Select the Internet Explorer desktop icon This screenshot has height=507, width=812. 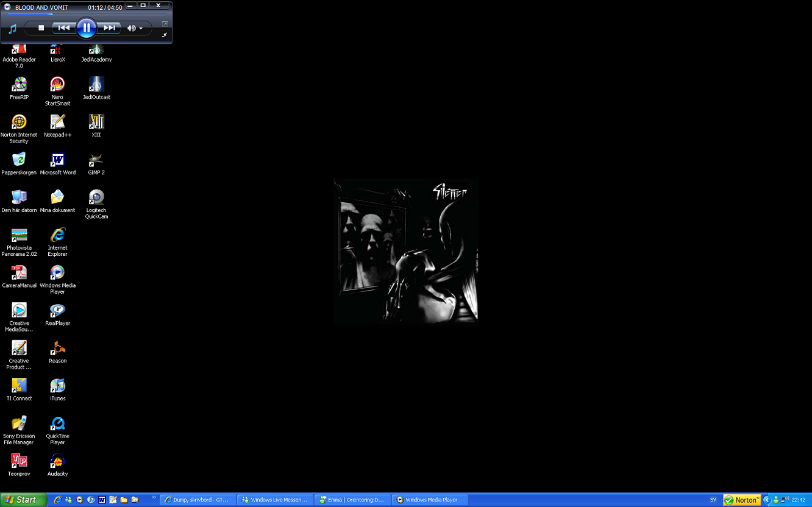tap(58, 243)
